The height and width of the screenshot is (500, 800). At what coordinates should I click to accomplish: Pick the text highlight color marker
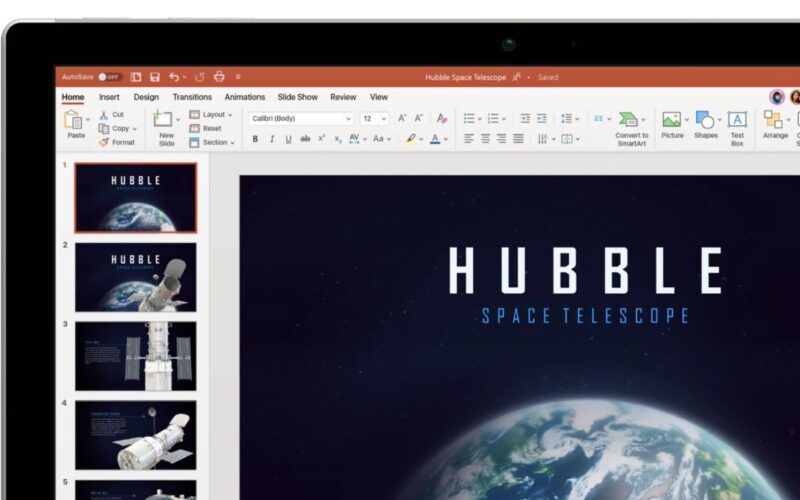point(411,139)
